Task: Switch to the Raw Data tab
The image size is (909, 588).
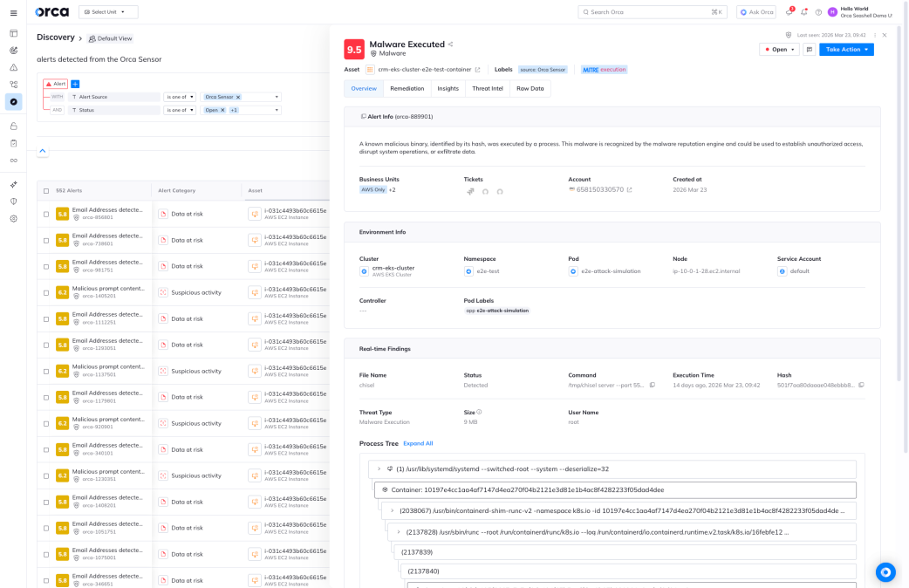Action: click(x=530, y=89)
